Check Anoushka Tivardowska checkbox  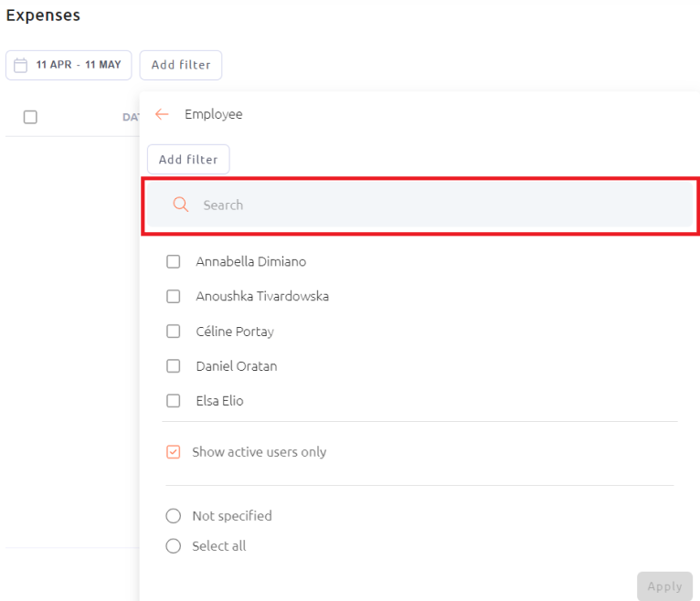click(174, 296)
